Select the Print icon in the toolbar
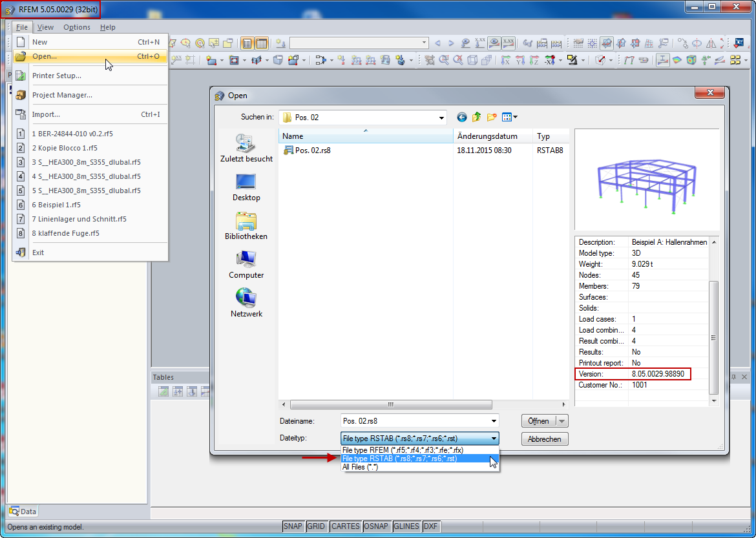This screenshot has width=756, height=538. pyautogui.click(x=20, y=76)
